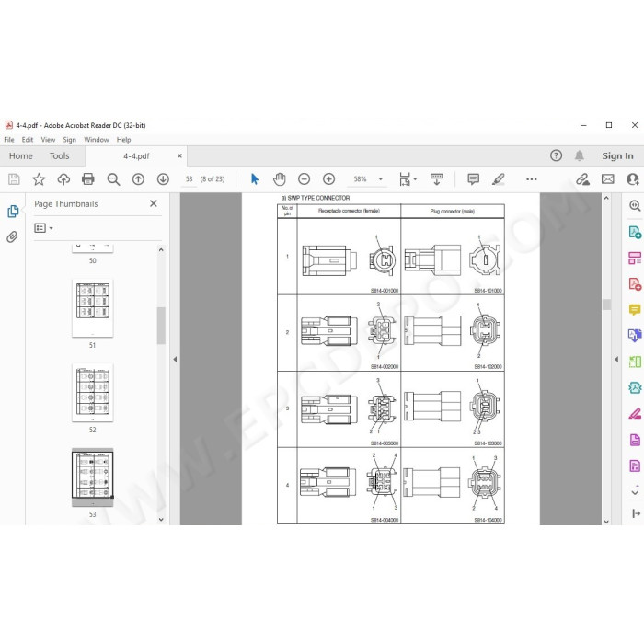Print the document
Image resolution: width=644 pixels, height=644 pixels.
[x=88, y=179]
